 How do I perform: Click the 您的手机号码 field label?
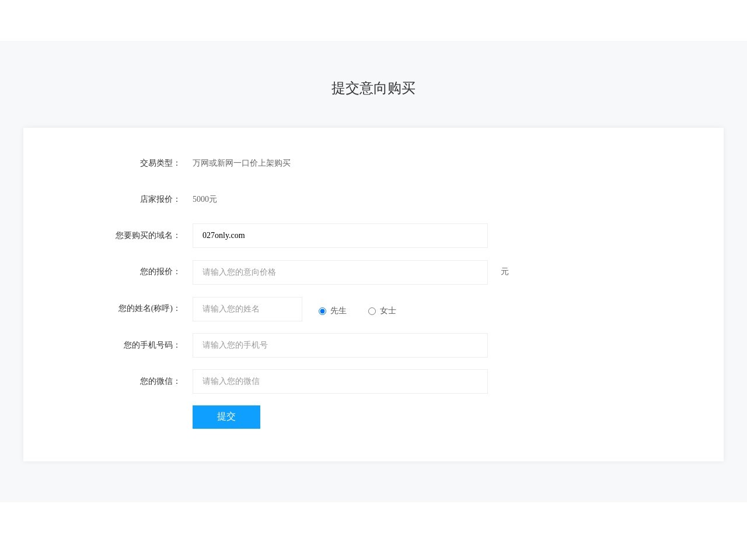click(149, 345)
